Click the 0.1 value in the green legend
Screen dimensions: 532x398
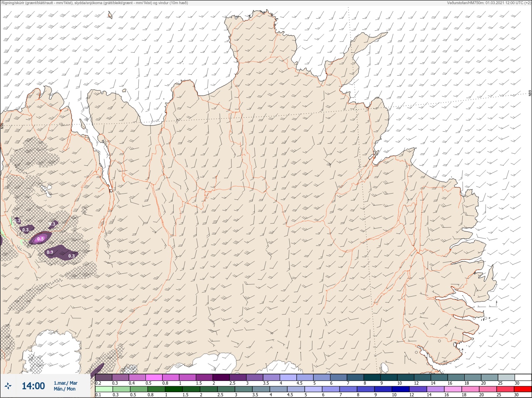(x=98, y=395)
